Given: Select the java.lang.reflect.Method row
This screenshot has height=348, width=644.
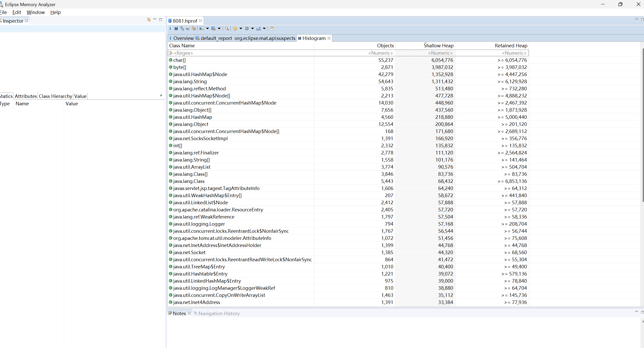Looking at the screenshot, I should pyautogui.click(x=348, y=89).
